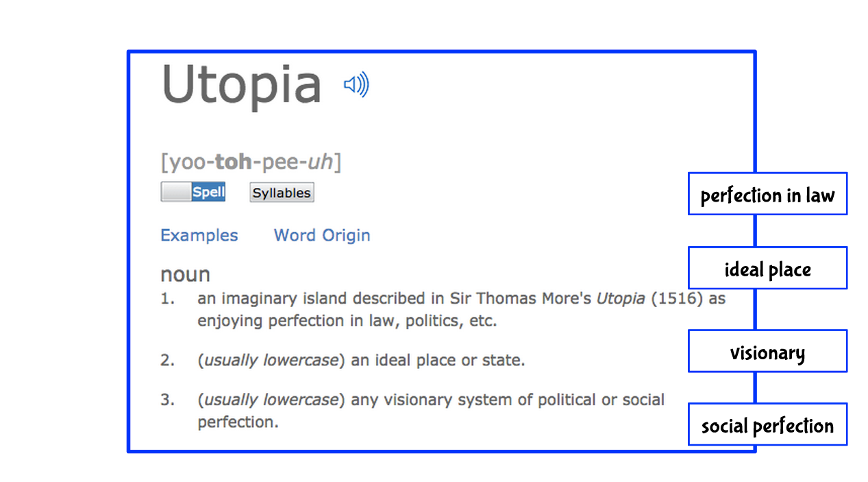Play the Utopia audio pronunciation

(x=356, y=85)
